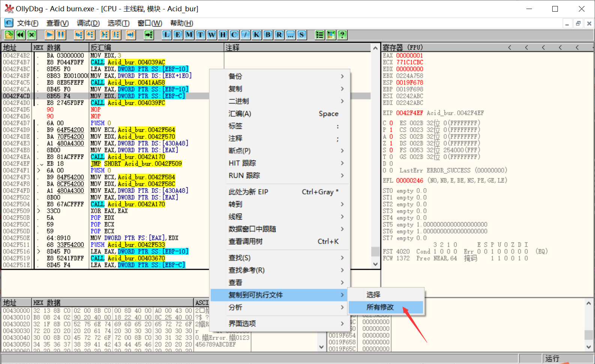Open the 窗口(W) menu
Image resolution: width=595 pixels, height=364 pixels.
(x=150, y=23)
